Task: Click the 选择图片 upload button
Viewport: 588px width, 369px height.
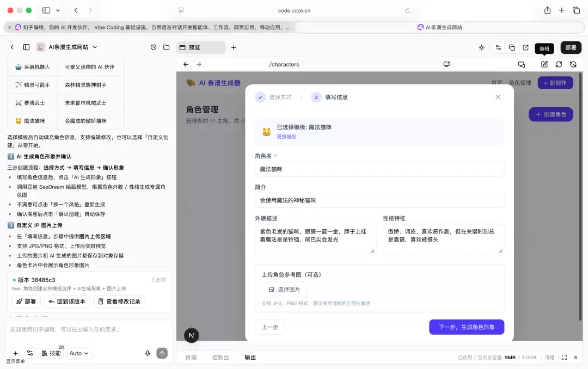Action: pos(284,290)
